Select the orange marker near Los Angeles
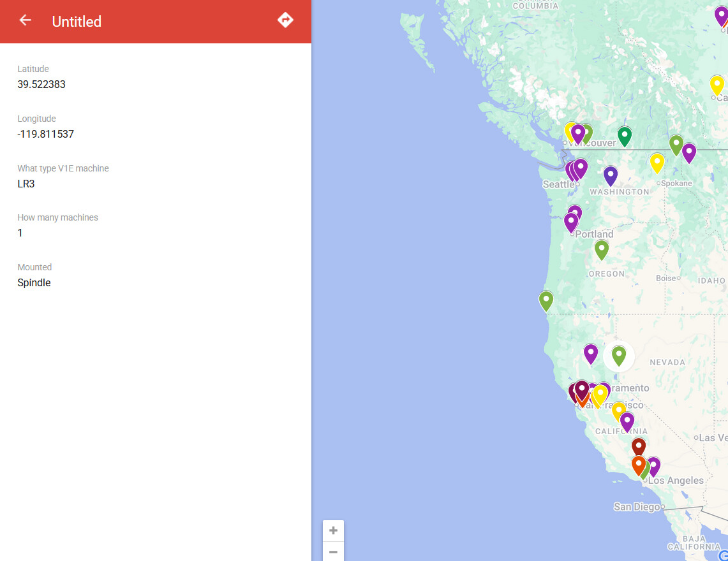The width and height of the screenshot is (728, 561). tap(638, 464)
